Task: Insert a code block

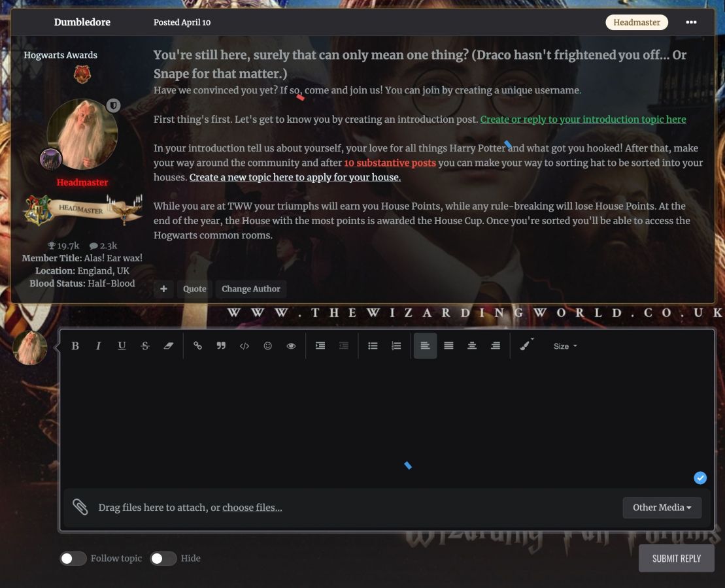Action: pos(244,346)
